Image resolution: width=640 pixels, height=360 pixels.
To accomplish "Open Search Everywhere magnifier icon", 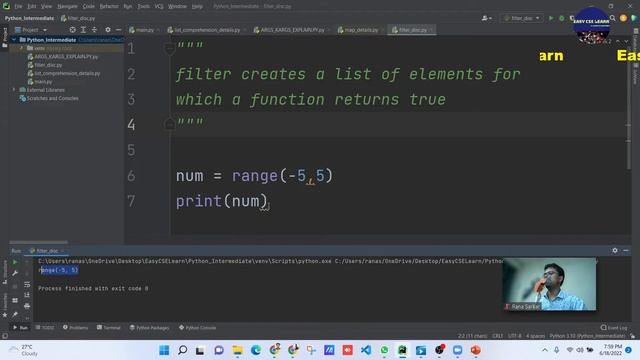I will 613,18.
